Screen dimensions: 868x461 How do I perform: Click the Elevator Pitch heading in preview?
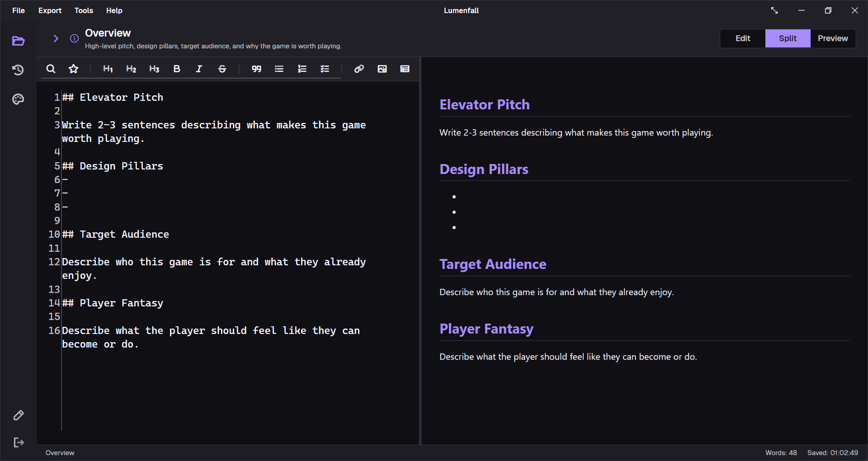click(x=484, y=104)
